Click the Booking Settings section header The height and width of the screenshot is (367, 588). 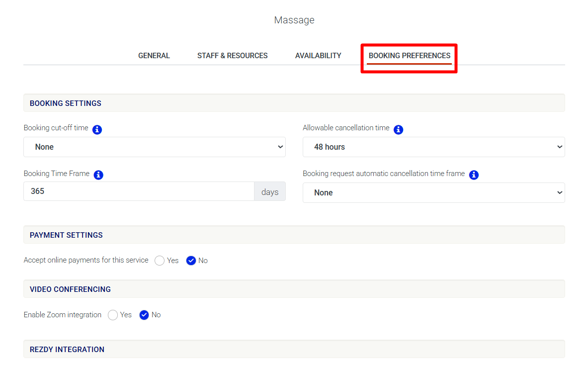(x=294, y=103)
